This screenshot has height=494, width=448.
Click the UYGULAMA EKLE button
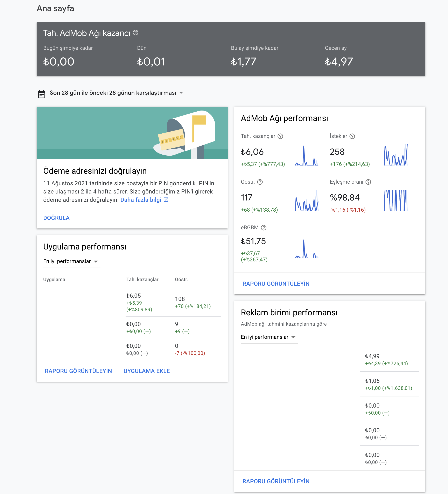coord(147,371)
